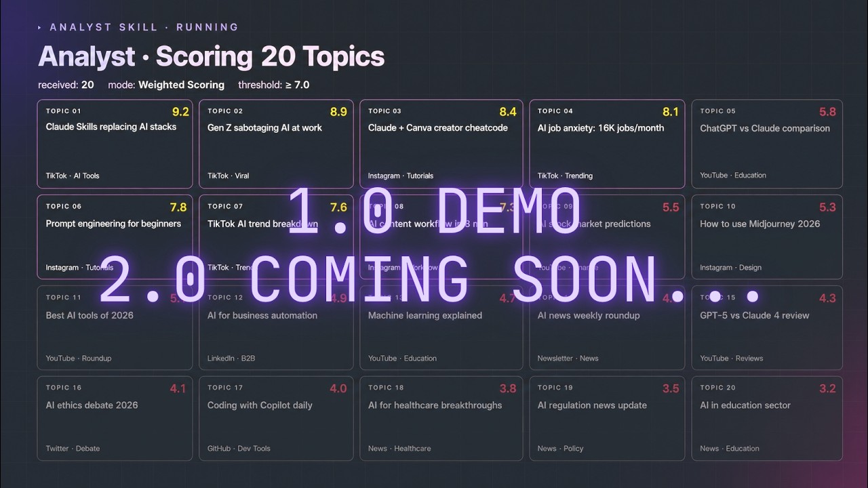Click the 3.2 score on Topic 20
This screenshot has width=868, height=488.
pyautogui.click(x=827, y=389)
